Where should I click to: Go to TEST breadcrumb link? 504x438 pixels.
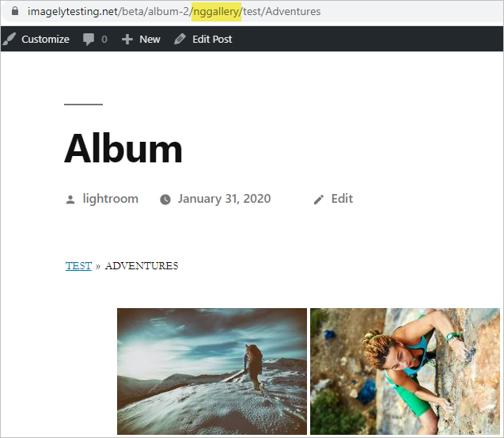coord(78,266)
